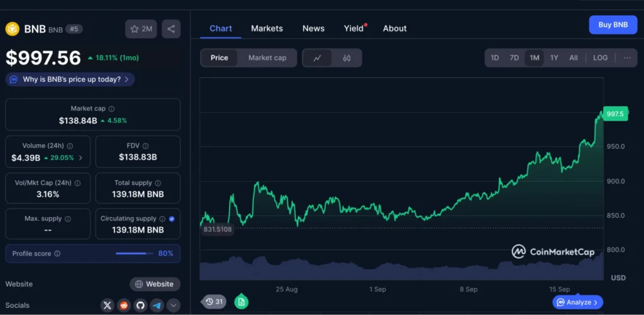Image resolution: width=644 pixels, height=315 pixels.
Task: Switch to the Markets tab
Action: (x=267, y=28)
